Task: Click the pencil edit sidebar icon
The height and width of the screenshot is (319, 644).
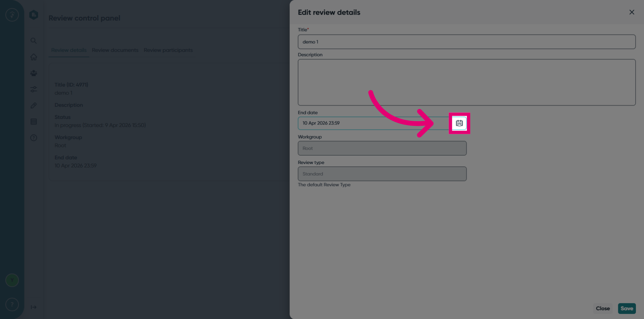Action: click(34, 105)
